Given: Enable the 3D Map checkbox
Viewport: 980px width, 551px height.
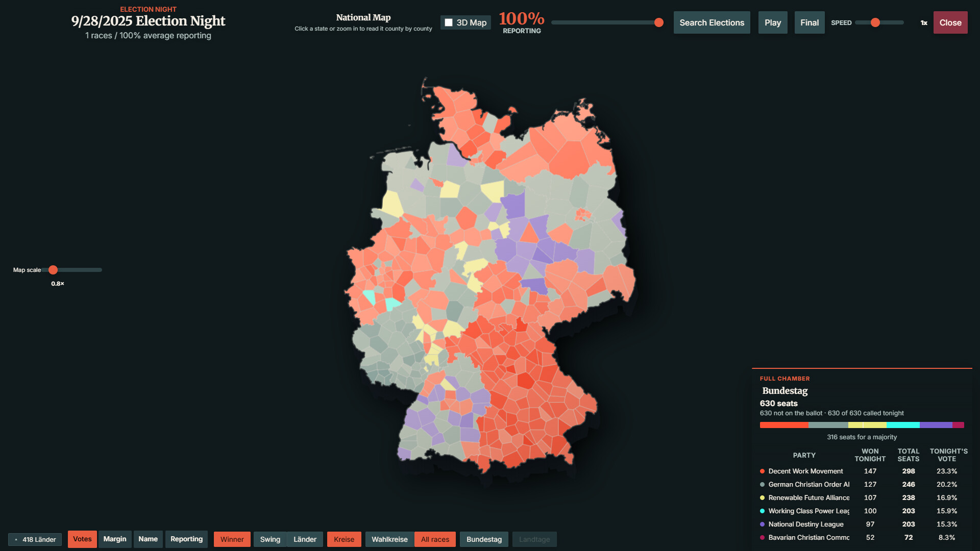Looking at the screenshot, I should pyautogui.click(x=449, y=22).
